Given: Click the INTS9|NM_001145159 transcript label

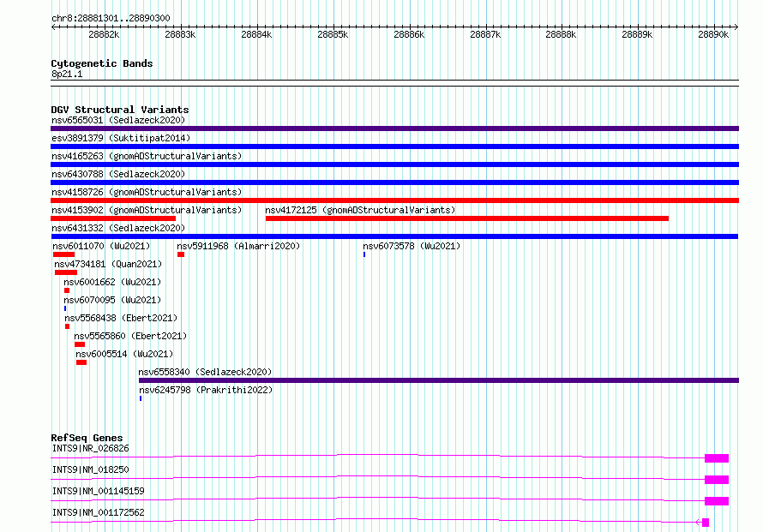Looking at the screenshot, I should coord(99,491).
